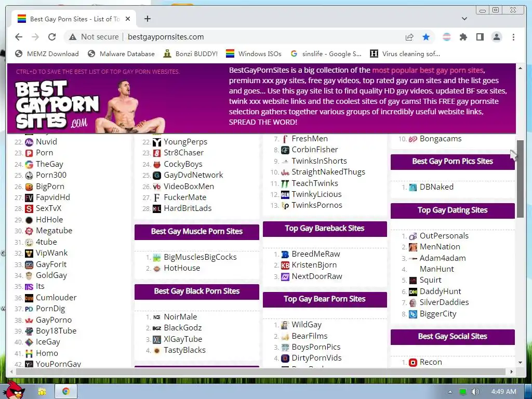Open the Virus cleaning sof... bookmark
Image resolution: width=532 pixels, height=399 pixels.
tap(405, 54)
